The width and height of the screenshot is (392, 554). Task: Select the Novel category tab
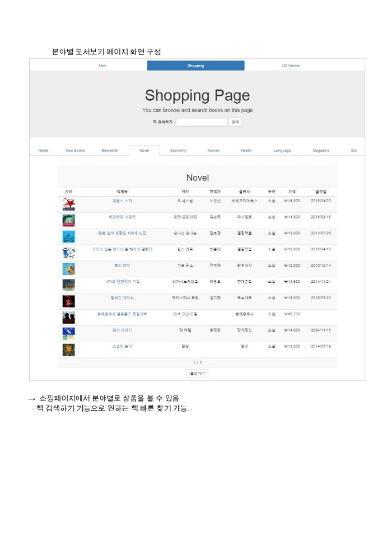[144, 151]
